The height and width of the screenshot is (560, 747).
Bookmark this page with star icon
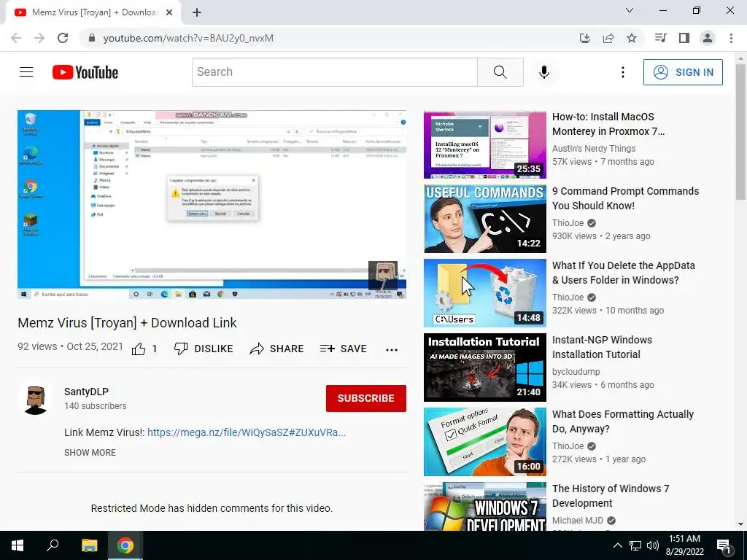[x=632, y=38]
